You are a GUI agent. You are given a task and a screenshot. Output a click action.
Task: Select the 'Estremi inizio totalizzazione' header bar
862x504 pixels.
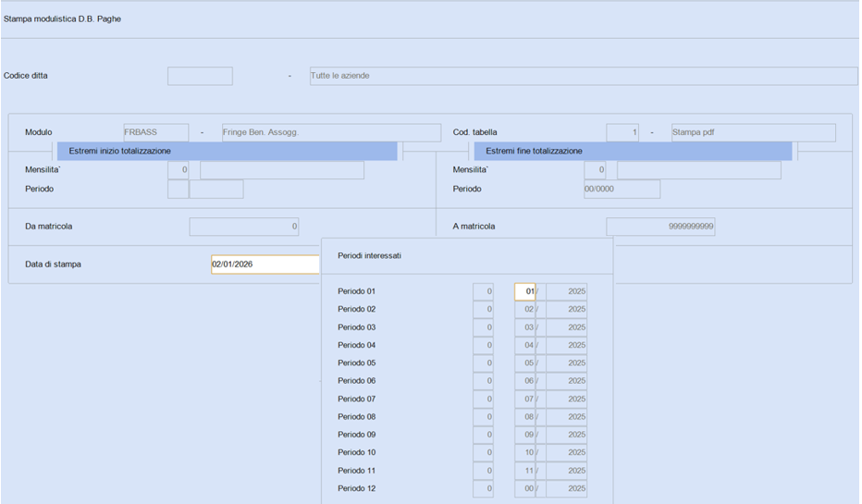click(x=227, y=151)
